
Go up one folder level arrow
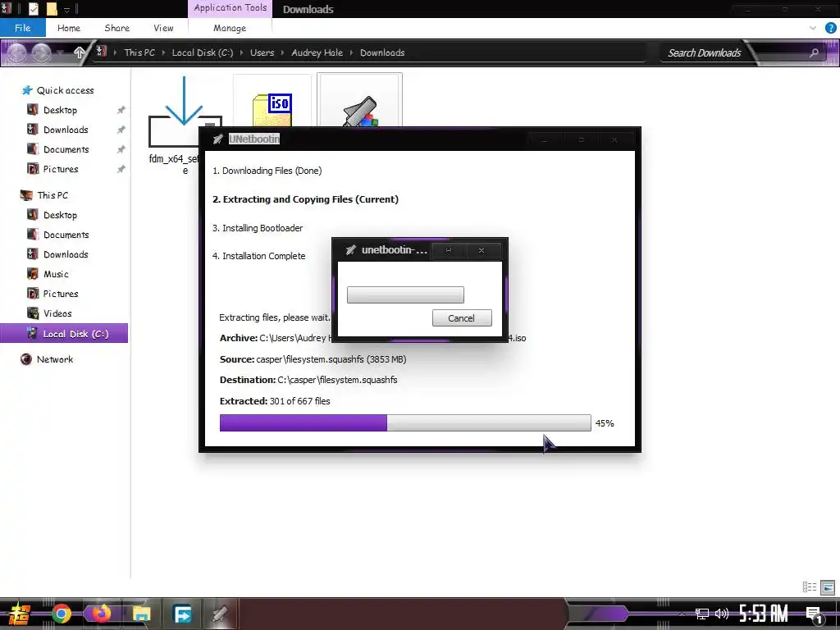(x=80, y=52)
